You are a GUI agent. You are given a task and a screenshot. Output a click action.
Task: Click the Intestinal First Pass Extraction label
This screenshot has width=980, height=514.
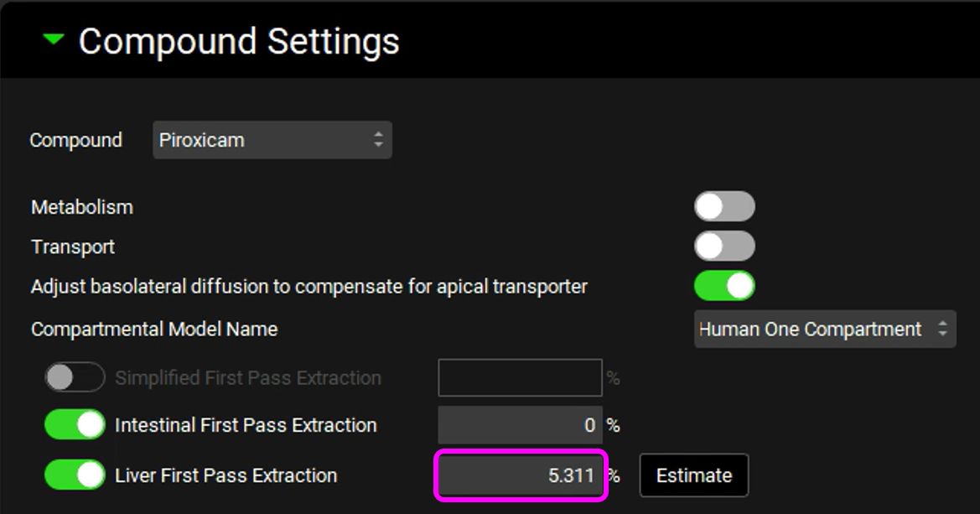point(246,425)
